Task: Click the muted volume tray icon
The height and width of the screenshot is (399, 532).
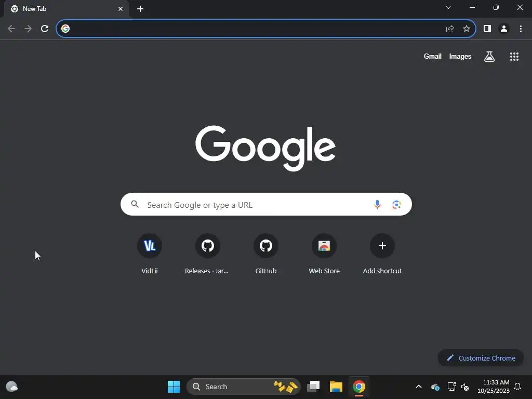Action: pos(465,387)
